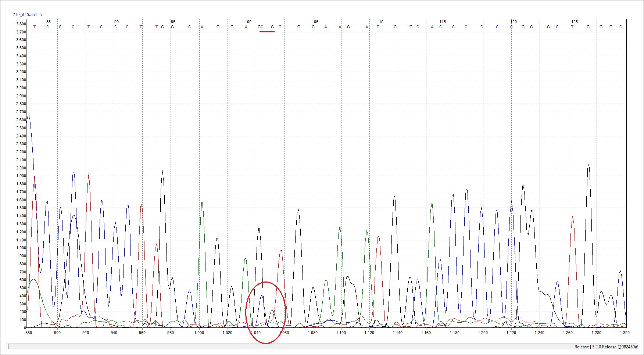Select base position number 85
Image resolution: width=644 pixels, height=355 pixels.
[49, 22]
